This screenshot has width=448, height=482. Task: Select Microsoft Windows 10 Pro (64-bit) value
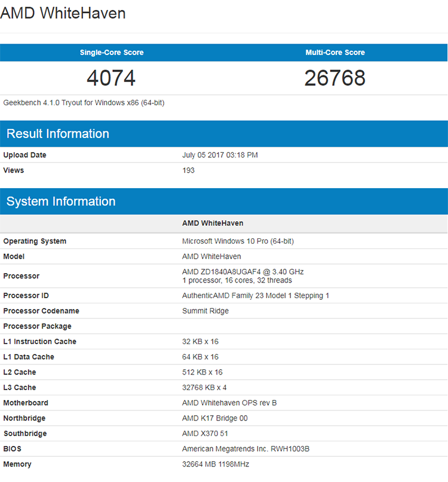pos(238,241)
